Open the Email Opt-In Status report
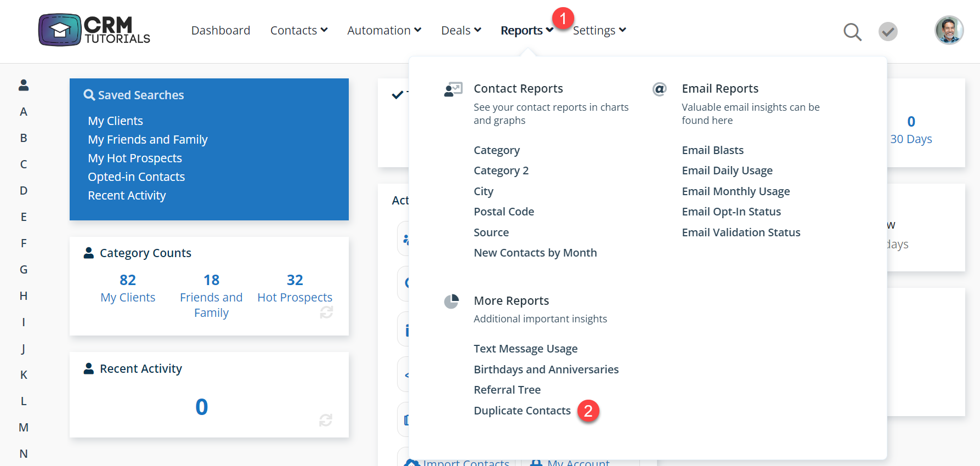This screenshot has height=466, width=980. 732,212
